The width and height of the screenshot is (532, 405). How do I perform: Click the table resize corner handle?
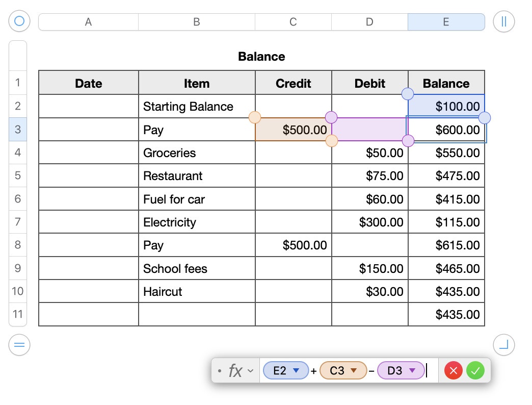click(503, 345)
